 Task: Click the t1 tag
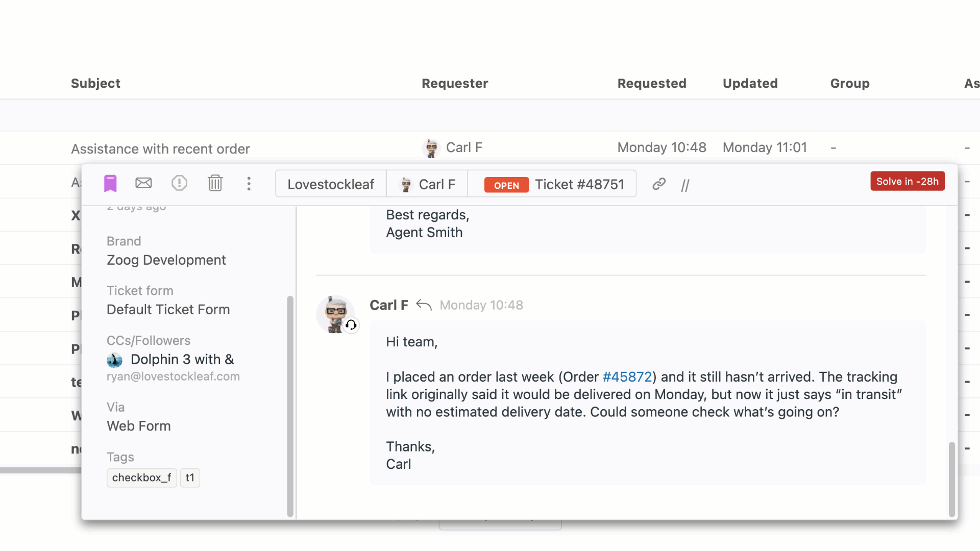190,478
